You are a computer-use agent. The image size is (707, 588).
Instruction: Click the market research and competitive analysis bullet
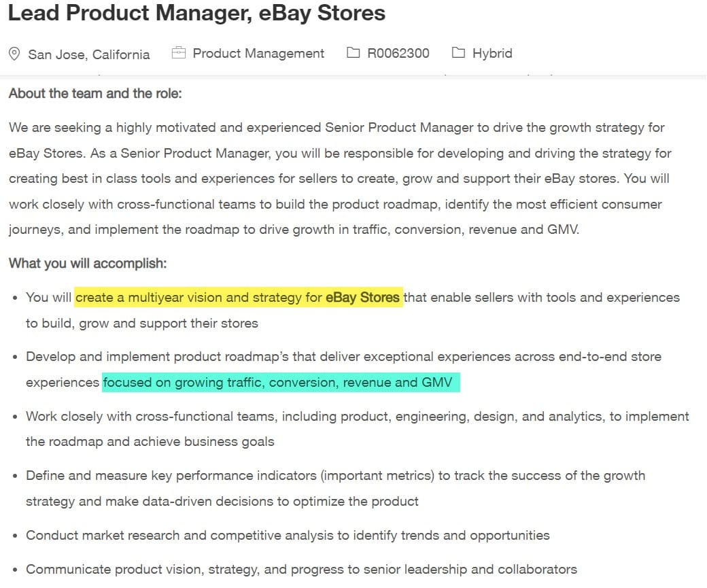(x=288, y=535)
